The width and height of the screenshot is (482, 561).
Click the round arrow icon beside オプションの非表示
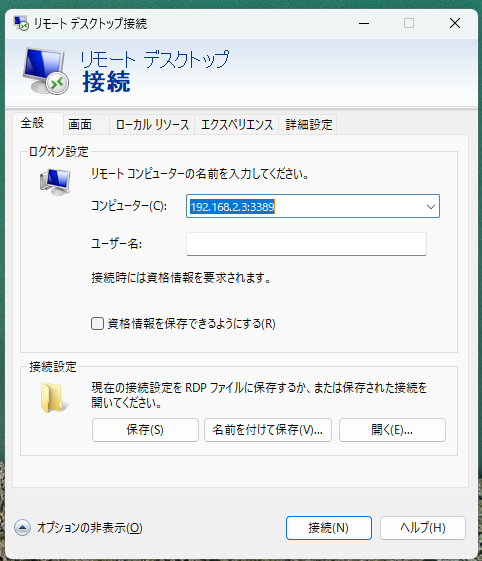[x=22, y=528]
